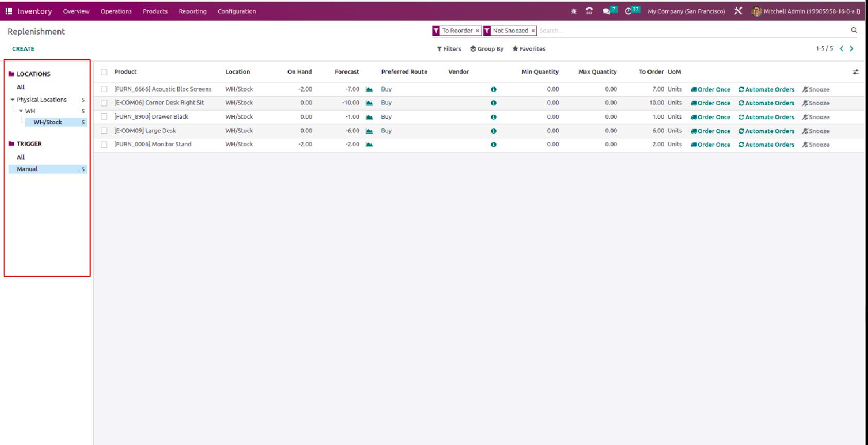Screen dimensions: 868x445
Task: Select all rows header checkbox
Action: tap(104, 72)
